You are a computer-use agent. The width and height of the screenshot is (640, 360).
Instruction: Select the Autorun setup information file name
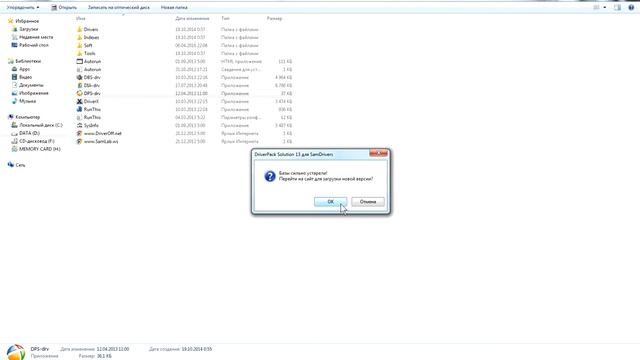click(92, 69)
